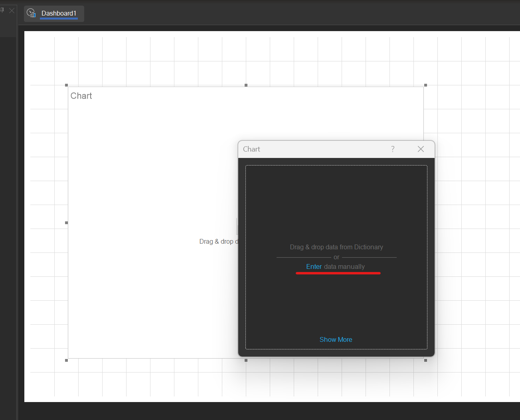This screenshot has width=520, height=420.
Task: Click the dark area below the design canvas
Action: 259,411
